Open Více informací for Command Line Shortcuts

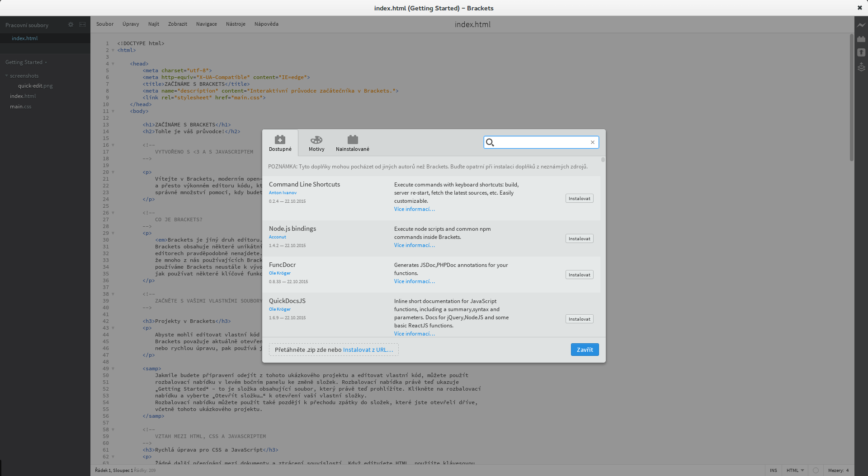tap(414, 209)
